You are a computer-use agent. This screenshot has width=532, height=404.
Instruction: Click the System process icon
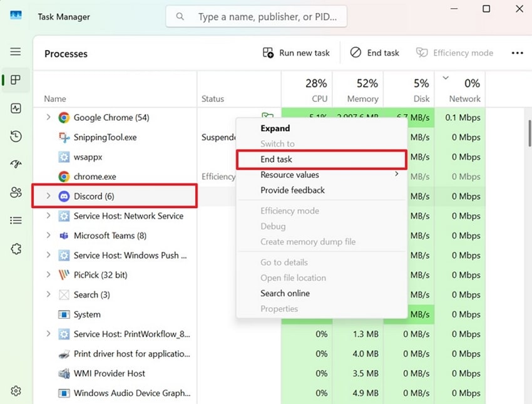click(64, 314)
